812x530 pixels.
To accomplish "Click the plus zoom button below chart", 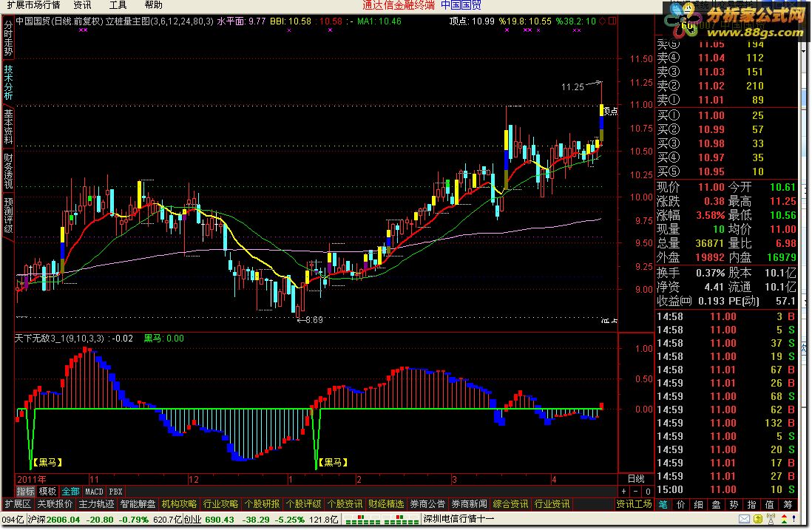I will [623, 491].
